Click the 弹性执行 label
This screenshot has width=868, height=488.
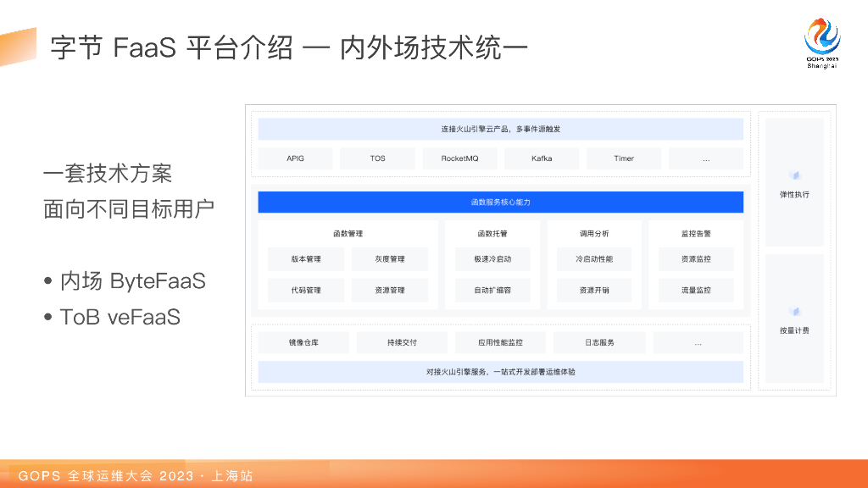pos(794,195)
